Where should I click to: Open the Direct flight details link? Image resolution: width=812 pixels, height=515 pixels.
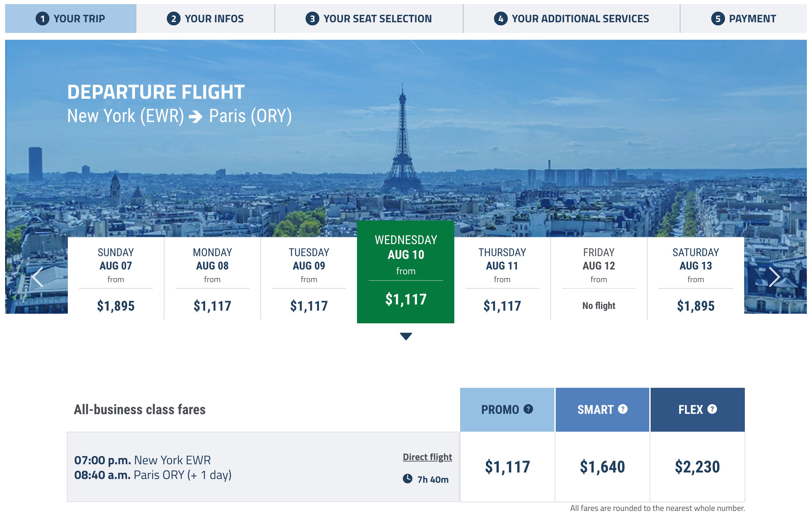click(x=427, y=457)
